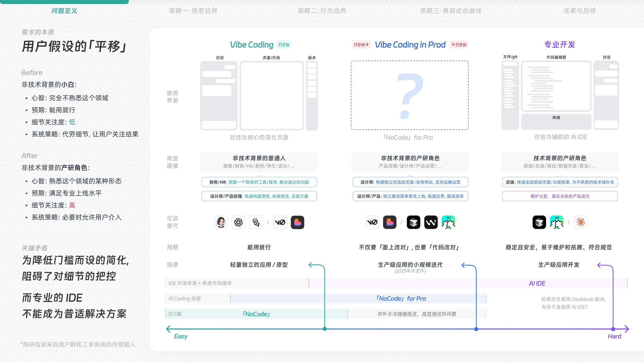The image size is (644, 362).
Task: Click the 'Before' subheading
Action: click(32, 73)
